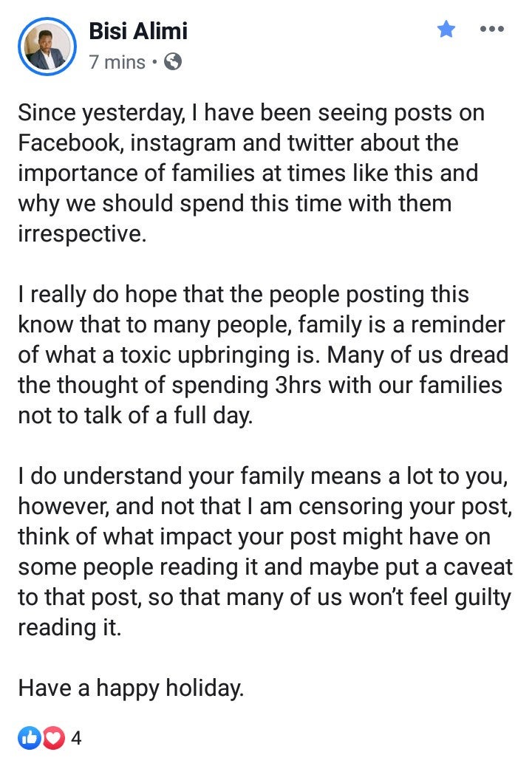Click the blue star favorite icon
Viewport: 532px width, 769px height.
coord(446,29)
